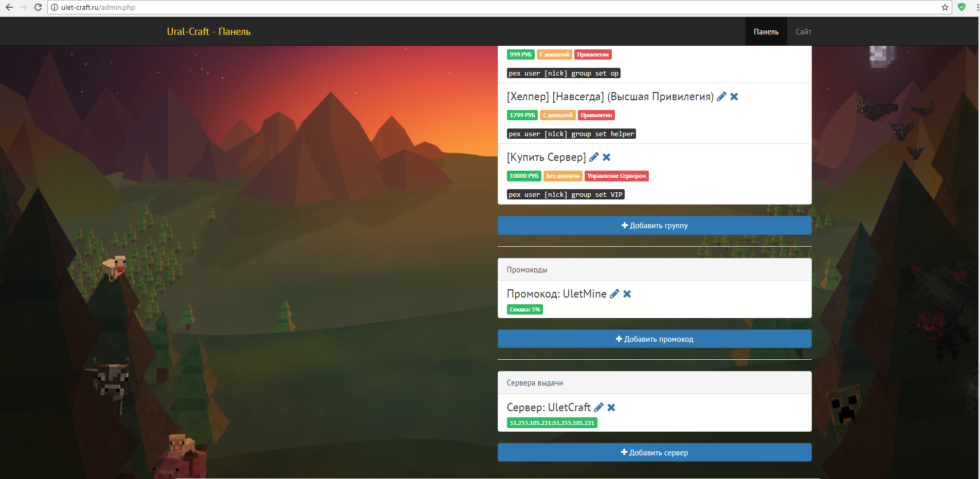This screenshot has width=980, height=479.
Task: Focus the browser address bar URL
Action: coord(308,7)
